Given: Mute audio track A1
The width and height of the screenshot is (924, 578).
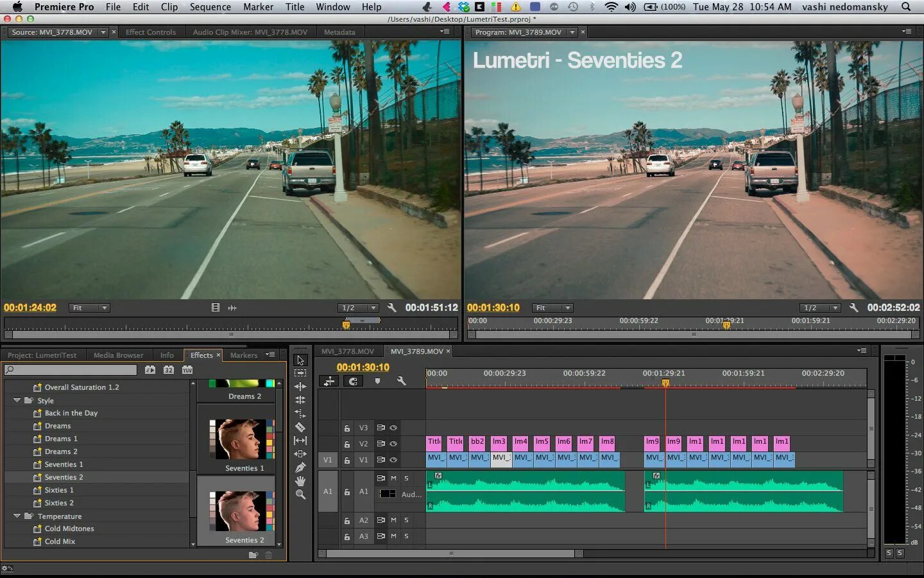Looking at the screenshot, I should coord(393,478).
